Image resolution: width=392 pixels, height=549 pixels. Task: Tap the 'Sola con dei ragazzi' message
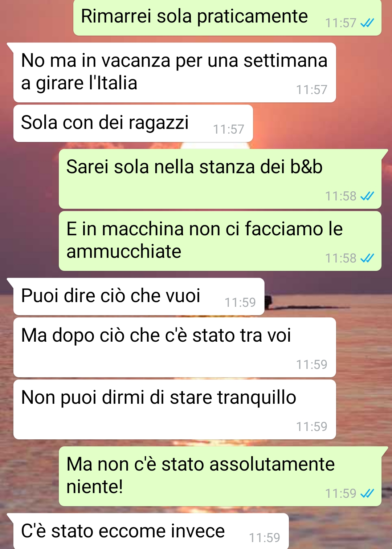(x=133, y=123)
